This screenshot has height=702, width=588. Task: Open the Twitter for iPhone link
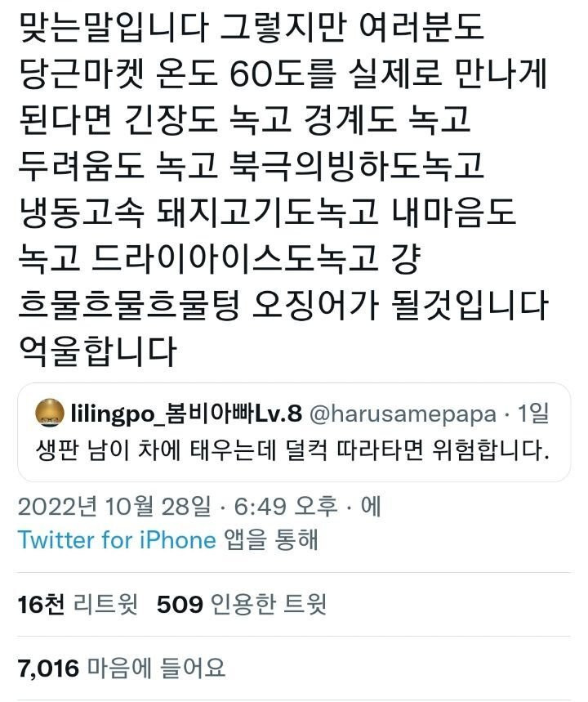click(x=117, y=539)
